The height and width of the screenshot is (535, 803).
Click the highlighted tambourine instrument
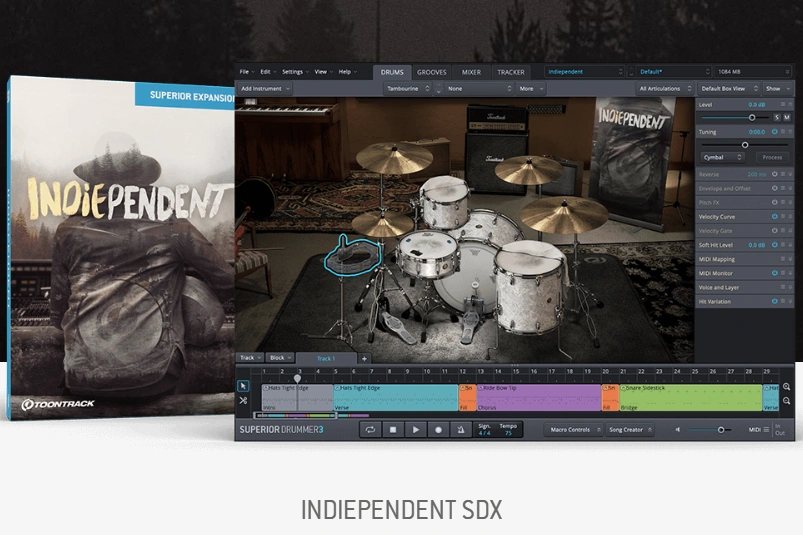353,254
